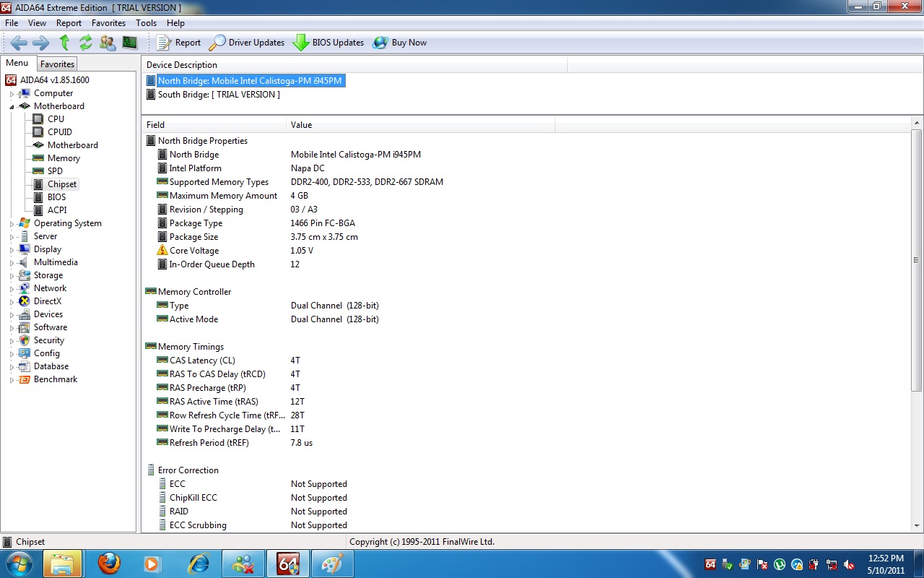Open Windows Explorer from the taskbar
Screen dimensions: 924x578
point(63,564)
